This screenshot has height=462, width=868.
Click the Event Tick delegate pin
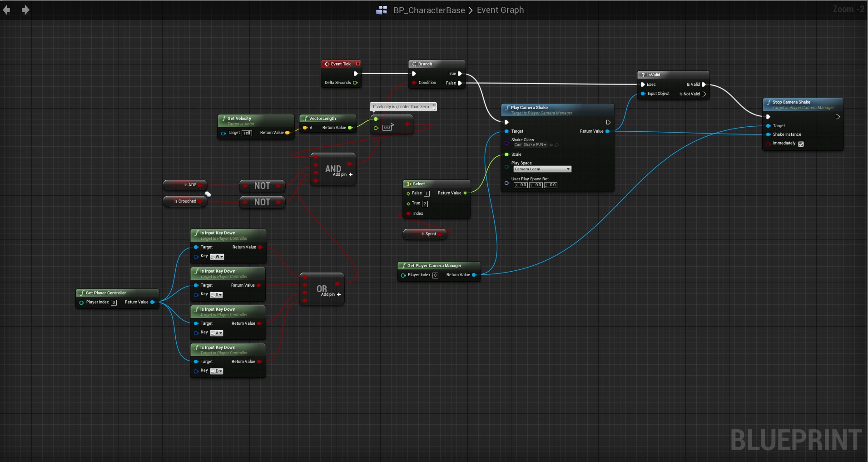click(x=358, y=64)
